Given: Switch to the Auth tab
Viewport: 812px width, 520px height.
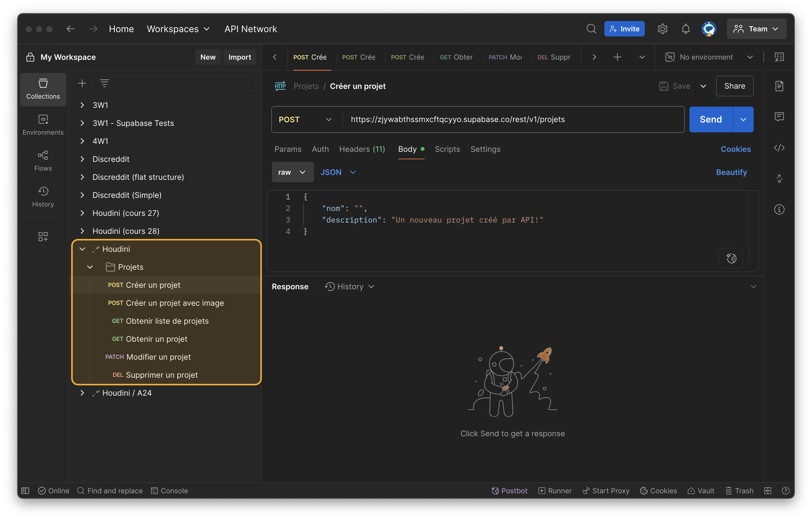Looking at the screenshot, I should [x=320, y=149].
